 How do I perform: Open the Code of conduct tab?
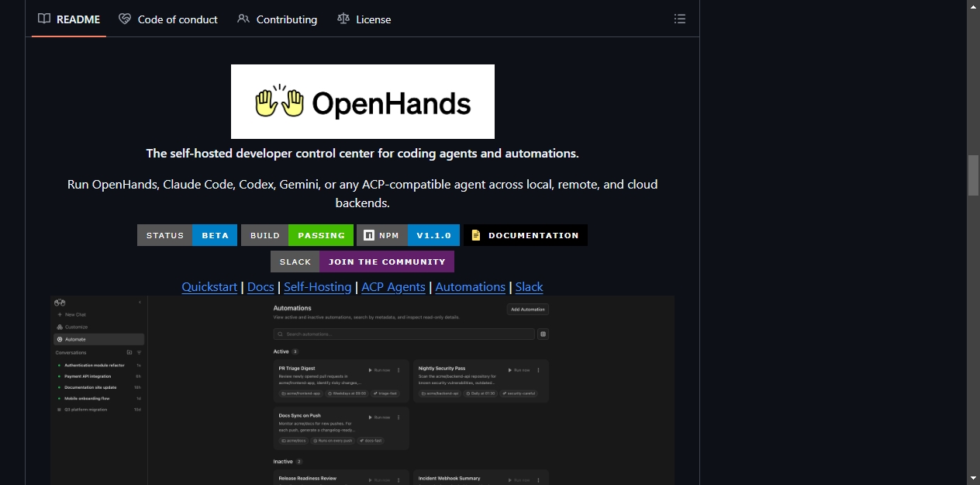point(168,19)
